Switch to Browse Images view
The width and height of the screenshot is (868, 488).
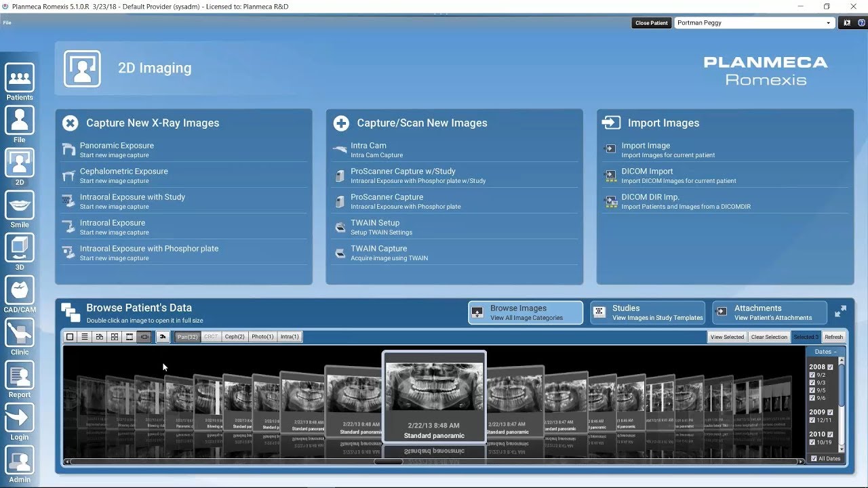tap(526, 312)
